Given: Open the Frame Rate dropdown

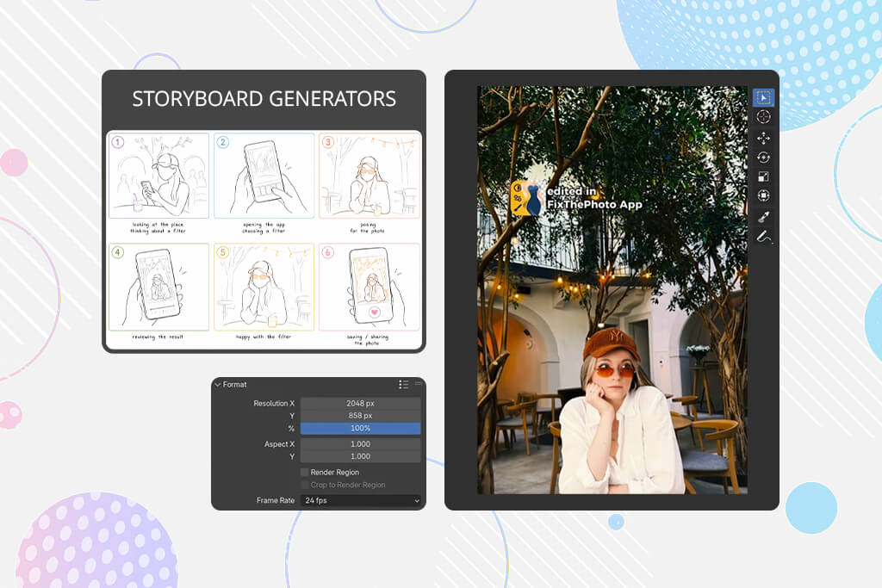Looking at the screenshot, I should (361, 500).
